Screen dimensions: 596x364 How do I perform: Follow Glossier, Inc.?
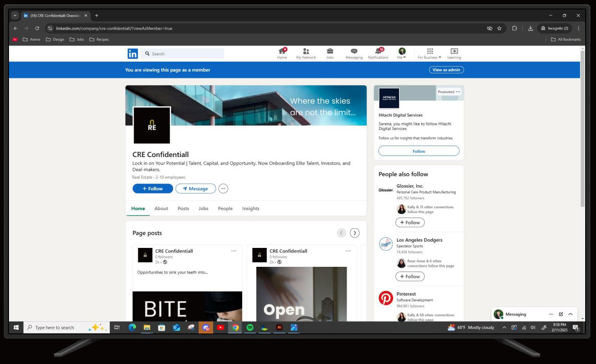tap(410, 222)
